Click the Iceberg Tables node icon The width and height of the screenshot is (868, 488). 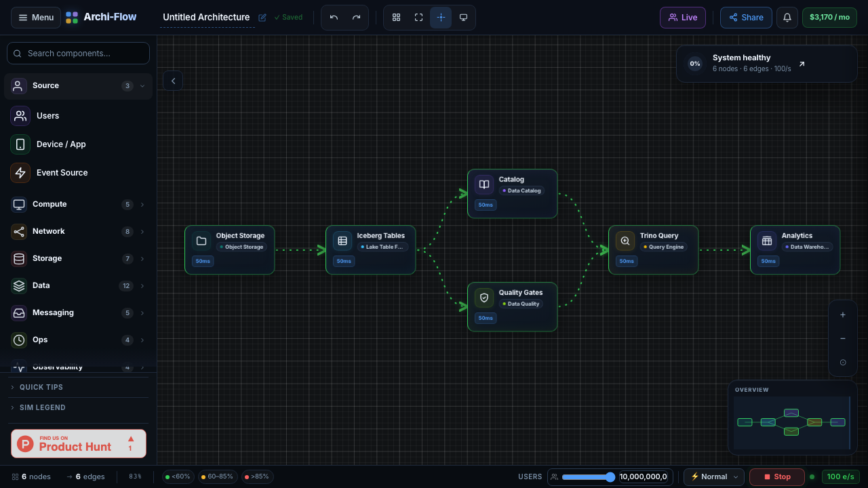tap(342, 241)
